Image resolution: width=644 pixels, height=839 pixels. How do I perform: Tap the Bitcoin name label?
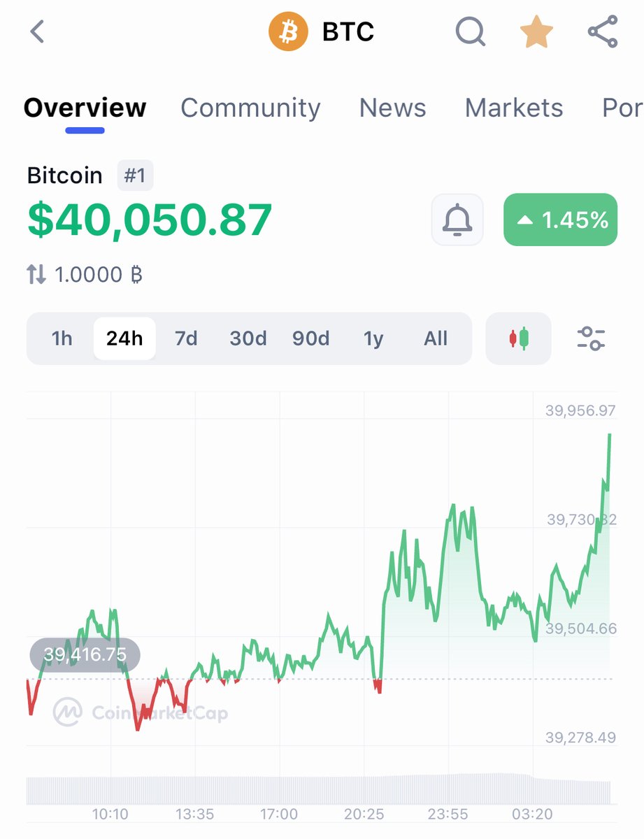pyautogui.click(x=64, y=175)
